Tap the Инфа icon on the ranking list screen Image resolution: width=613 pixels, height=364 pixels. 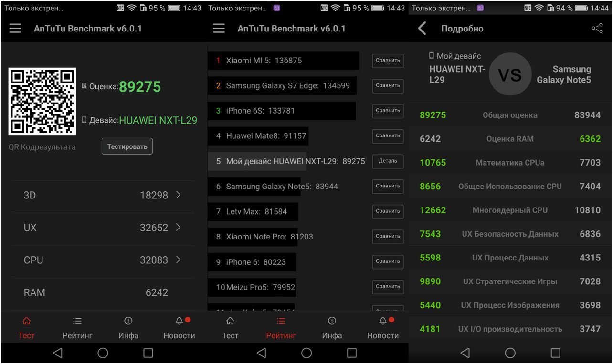[332, 321]
